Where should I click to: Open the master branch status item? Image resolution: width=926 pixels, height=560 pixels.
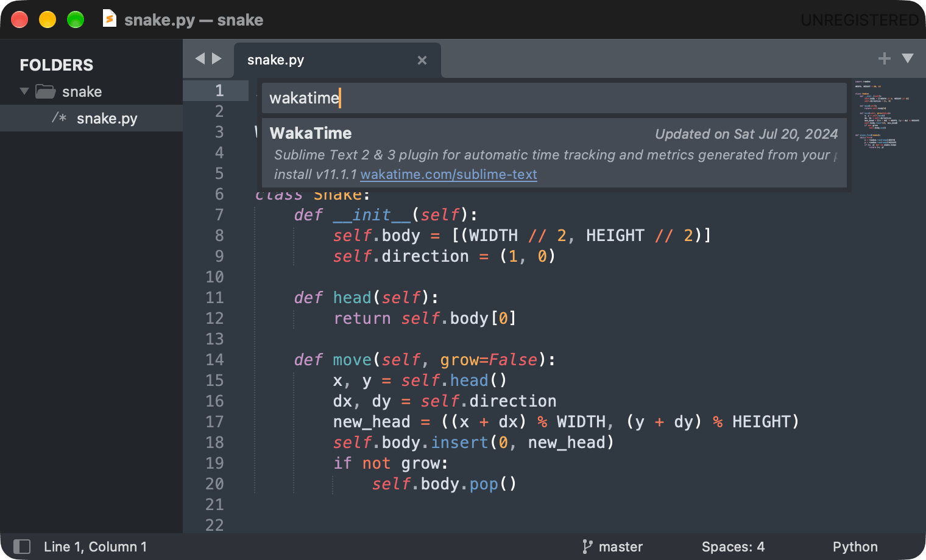point(621,547)
